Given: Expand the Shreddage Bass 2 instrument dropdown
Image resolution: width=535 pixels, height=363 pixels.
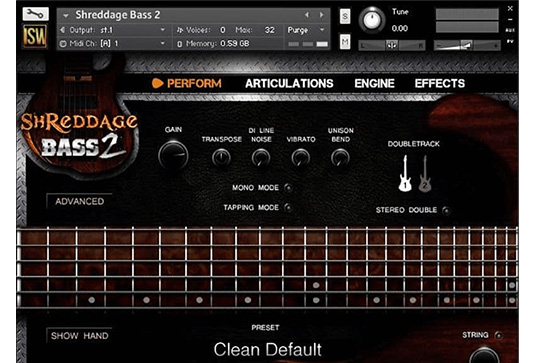Looking at the screenshot, I should pyautogui.click(x=66, y=15).
